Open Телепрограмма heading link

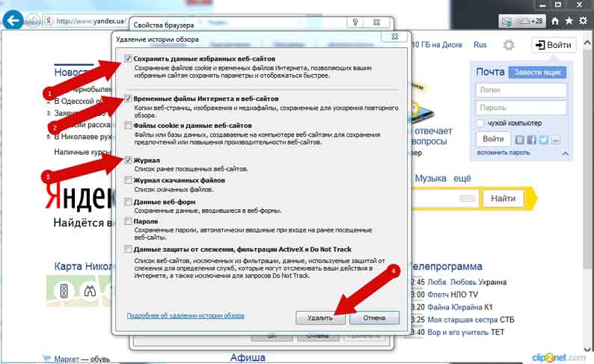click(447, 266)
